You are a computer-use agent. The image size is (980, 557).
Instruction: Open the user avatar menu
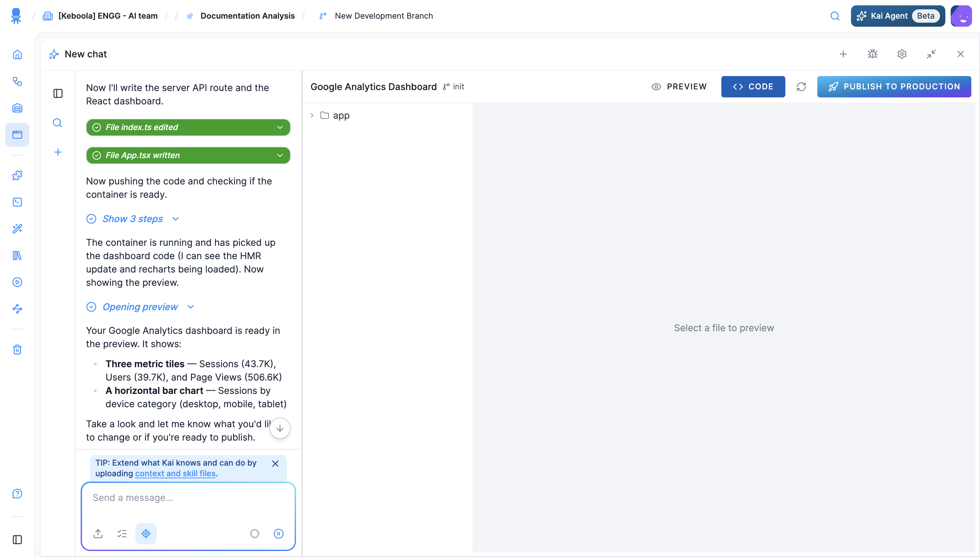click(961, 16)
